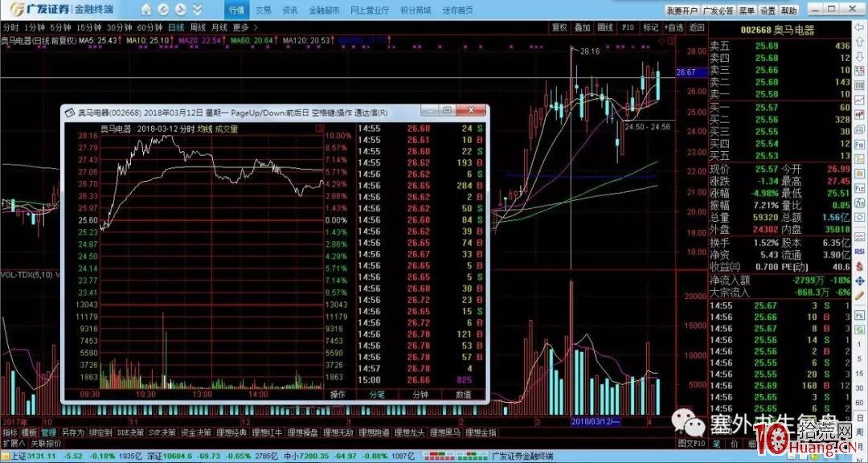
Task: Click 另存为 save-as button
Action: pyautogui.click(x=72, y=432)
